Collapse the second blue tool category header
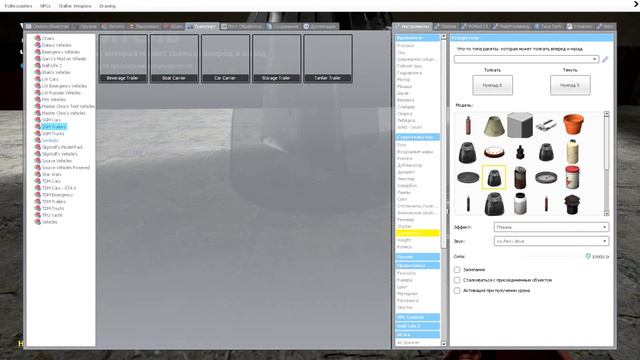The image size is (640, 360). click(418, 137)
